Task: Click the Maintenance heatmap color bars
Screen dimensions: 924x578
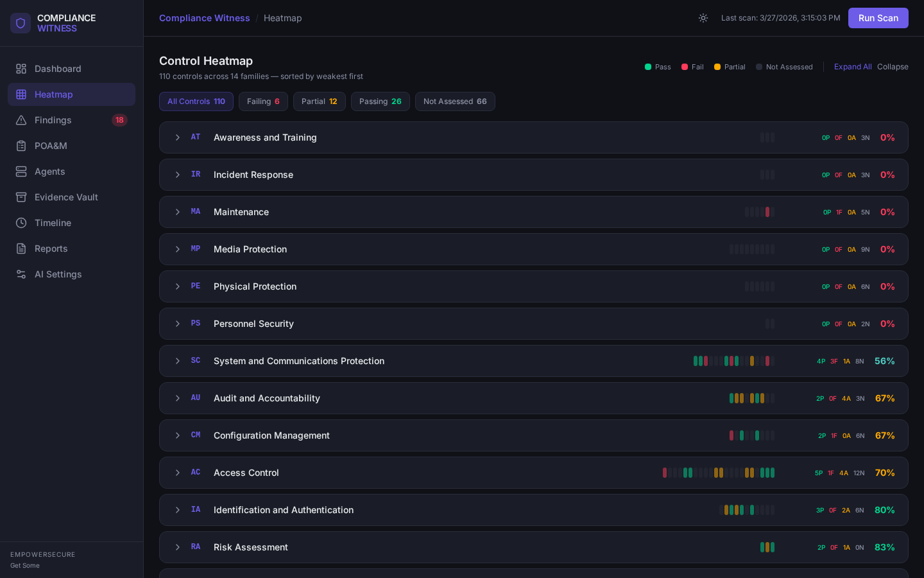Action: pyautogui.click(x=760, y=212)
